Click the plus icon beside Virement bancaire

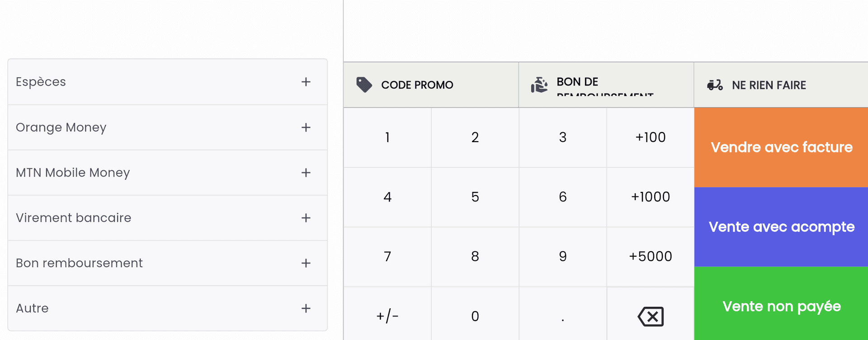pos(306,218)
